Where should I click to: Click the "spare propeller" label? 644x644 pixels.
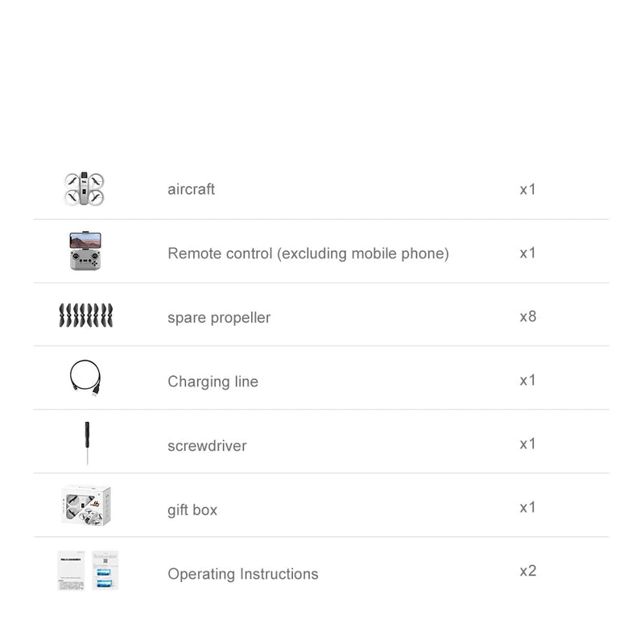(x=219, y=317)
